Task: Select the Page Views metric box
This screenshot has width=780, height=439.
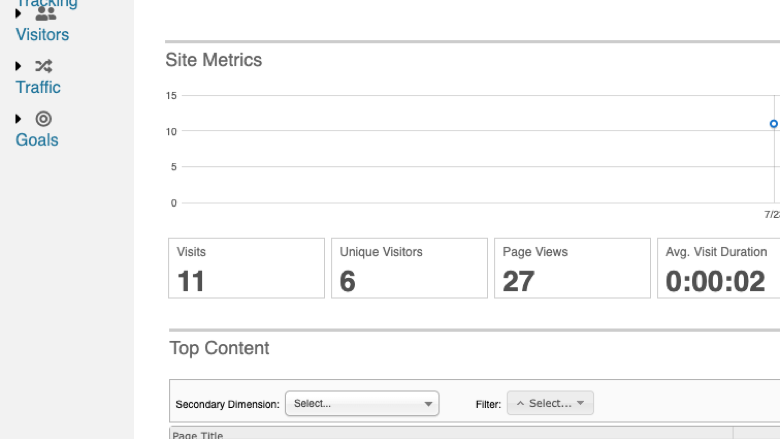Action: [572, 268]
